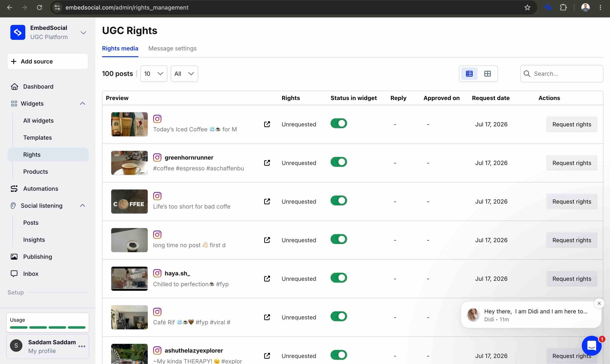Toggle widget status for greenhornrunner post
Image resolution: width=610 pixels, height=364 pixels.
coord(339,162)
